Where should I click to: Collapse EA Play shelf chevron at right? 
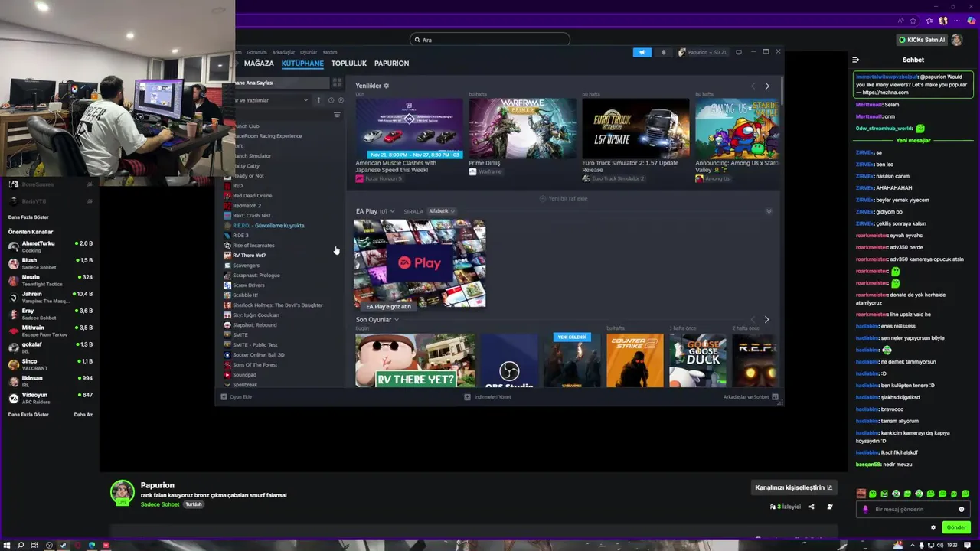(x=769, y=211)
